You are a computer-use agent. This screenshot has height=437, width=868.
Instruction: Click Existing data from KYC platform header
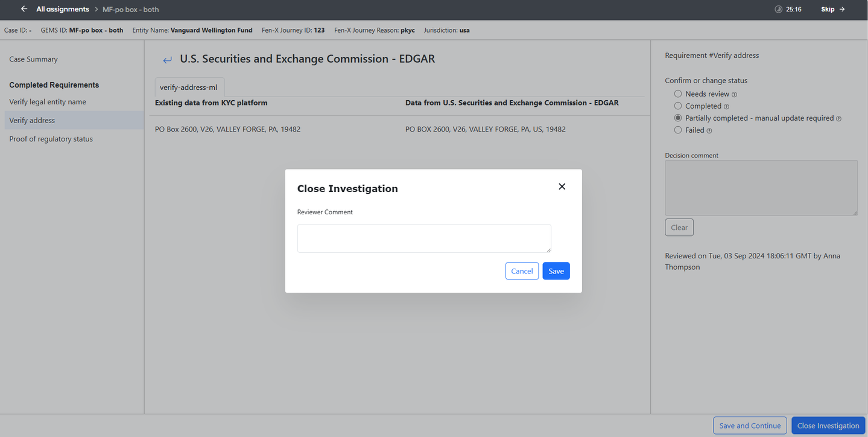pyautogui.click(x=211, y=103)
